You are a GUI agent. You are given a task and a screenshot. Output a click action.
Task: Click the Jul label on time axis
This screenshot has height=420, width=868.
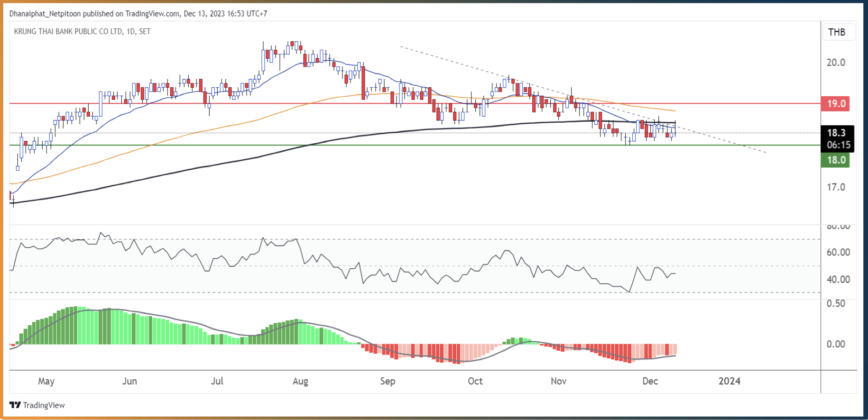tap(217, 381)
